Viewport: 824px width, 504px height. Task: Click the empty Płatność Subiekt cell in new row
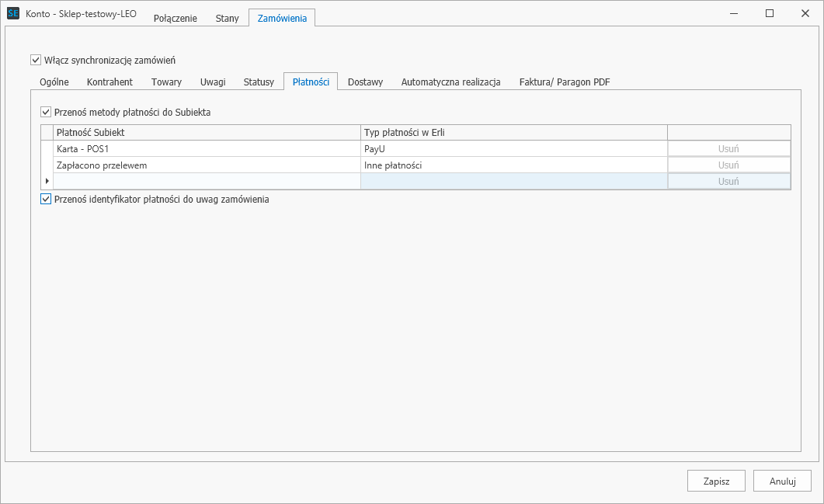click(207, 181)
